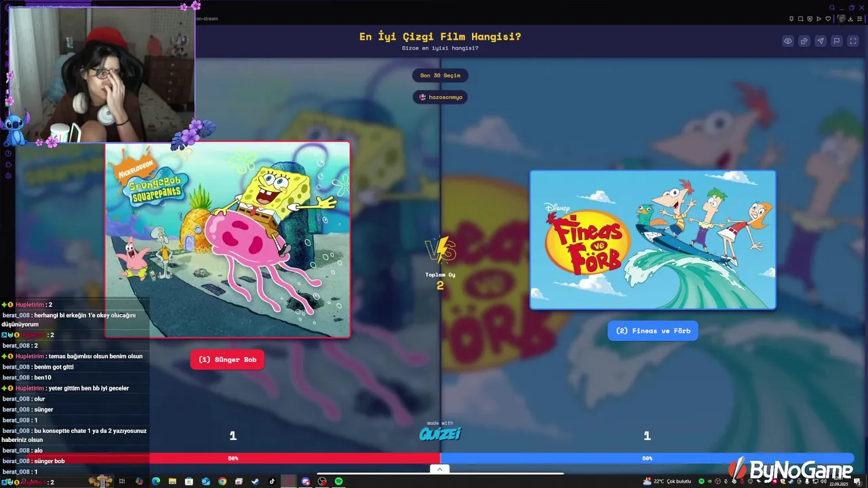
Task: Click the blue 50% vote bar
Action: pyautogui.click(x=647, y=458)
